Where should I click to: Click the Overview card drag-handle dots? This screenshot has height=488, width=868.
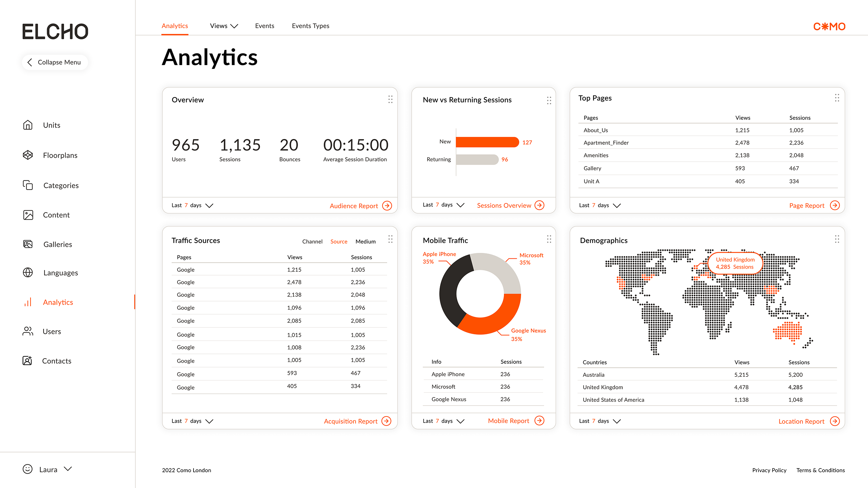(x=390, y=99)
